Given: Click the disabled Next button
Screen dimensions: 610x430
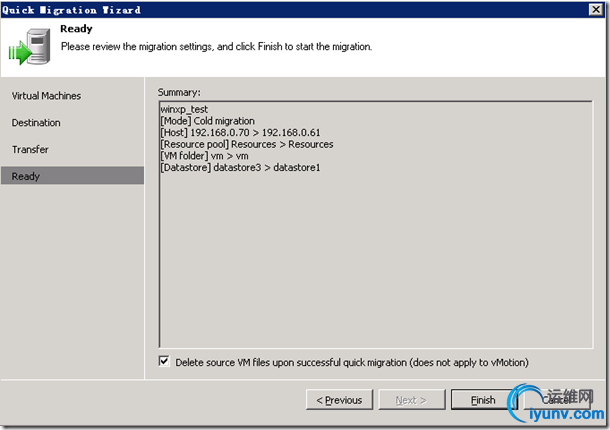Looking at the screenshot, I should click(x=412, y=400).
